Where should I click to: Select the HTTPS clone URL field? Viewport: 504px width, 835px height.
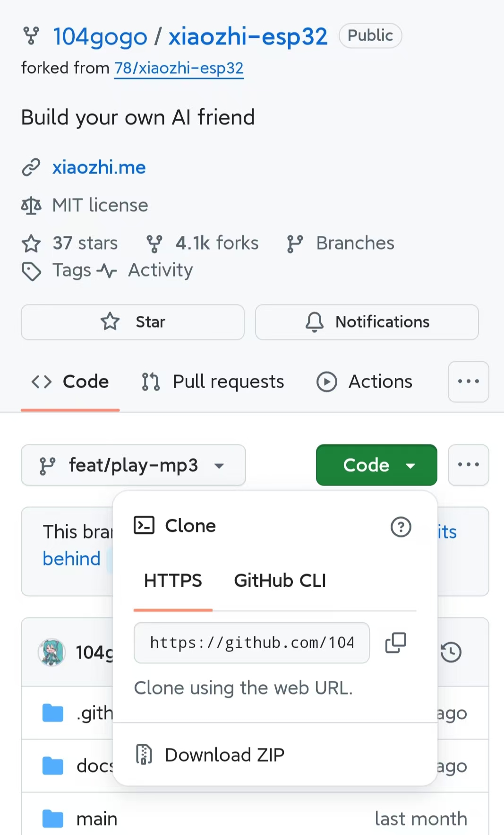[251, 643]
